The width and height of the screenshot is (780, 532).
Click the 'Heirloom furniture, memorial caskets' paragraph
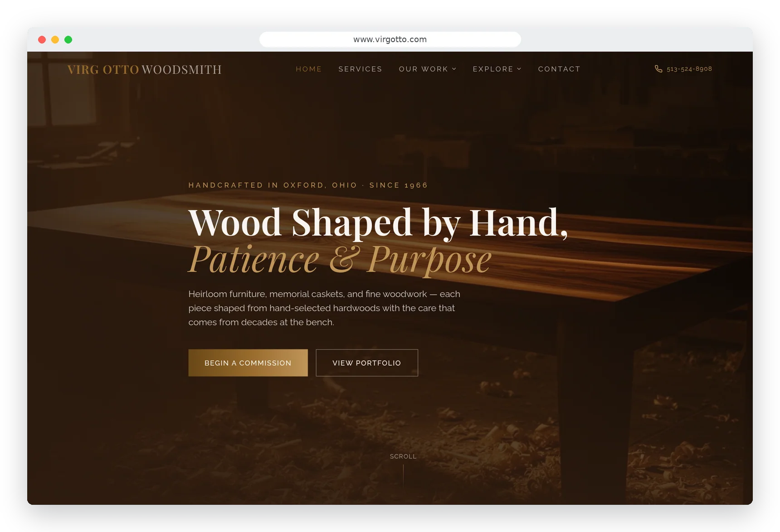coord(324,308)
